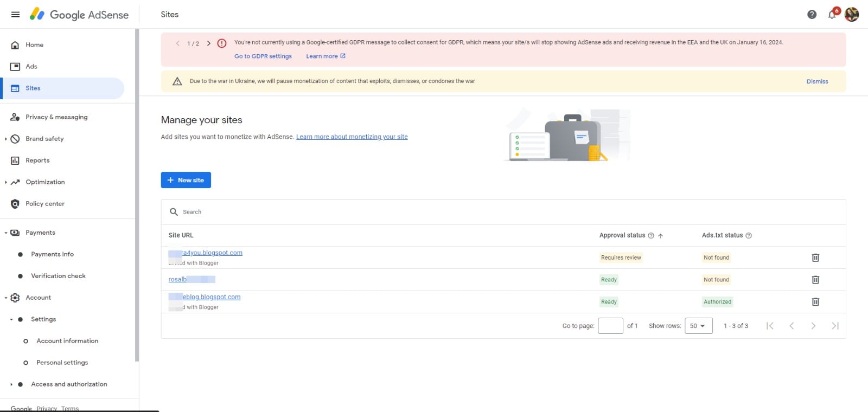Collapse the Account section arrow
This screenshot has width=868, height=412.
(x=5, y=298)
